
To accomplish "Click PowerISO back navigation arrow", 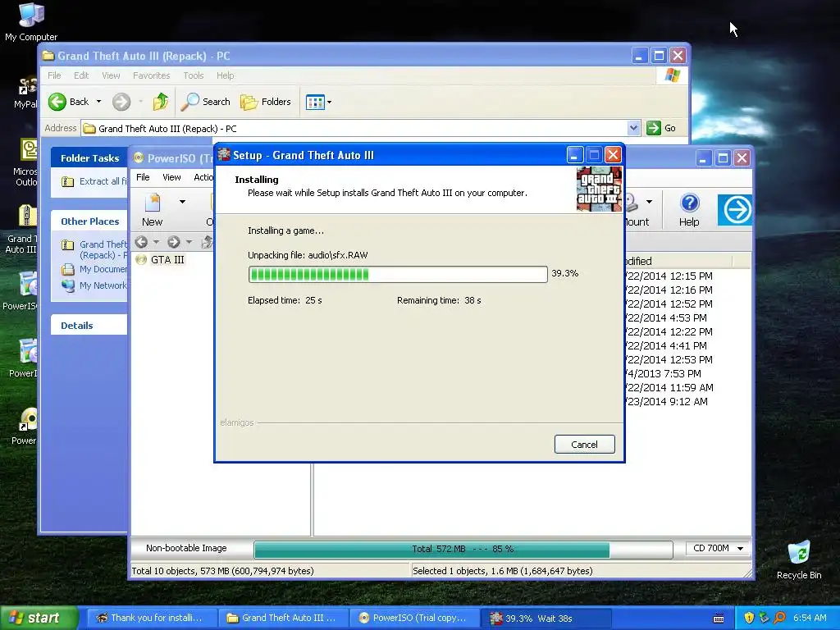I will click(x=141, y=242).
